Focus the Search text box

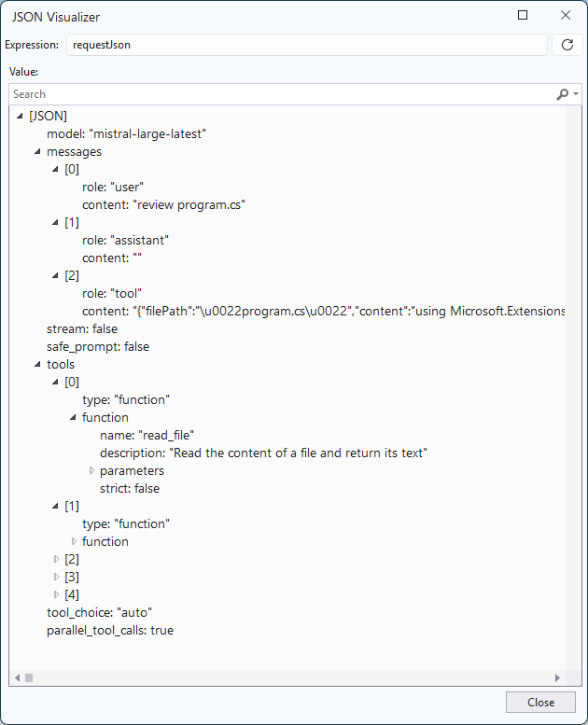282,94
